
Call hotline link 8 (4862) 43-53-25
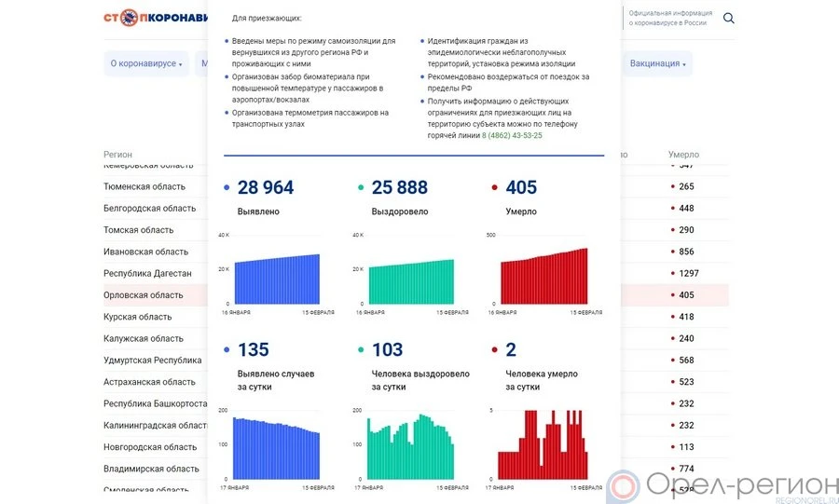(512, 136)
